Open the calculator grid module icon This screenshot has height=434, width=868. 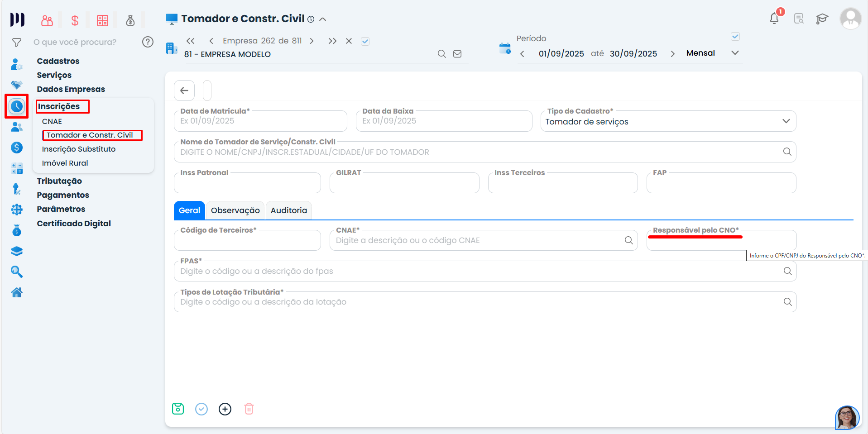(x=103, y=20)
